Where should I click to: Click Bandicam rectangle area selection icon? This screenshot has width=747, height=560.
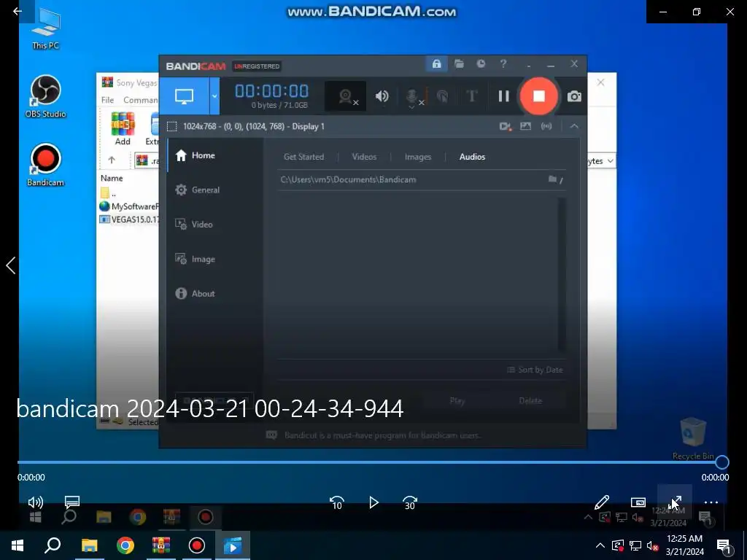(x=172, y=126)
